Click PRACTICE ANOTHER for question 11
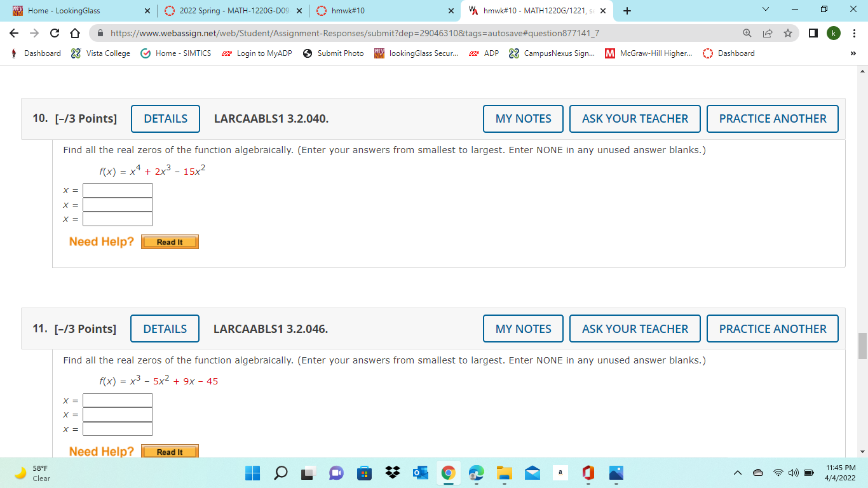Viewport: 868px width, 488px height. [773, 329]
